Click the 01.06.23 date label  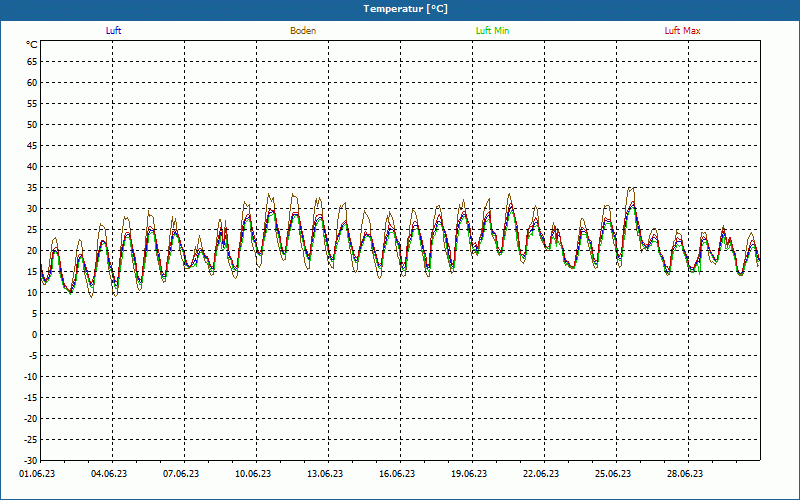point(37,474)
